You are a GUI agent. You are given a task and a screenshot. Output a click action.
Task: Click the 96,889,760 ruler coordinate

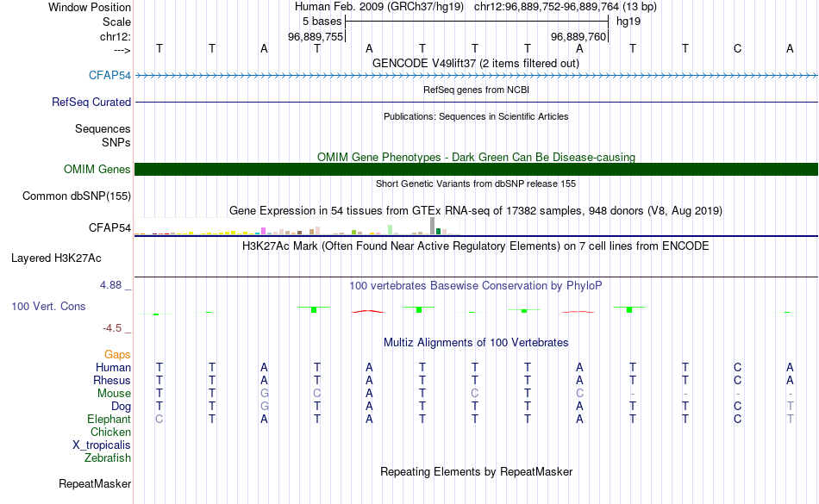coord(578,36)
